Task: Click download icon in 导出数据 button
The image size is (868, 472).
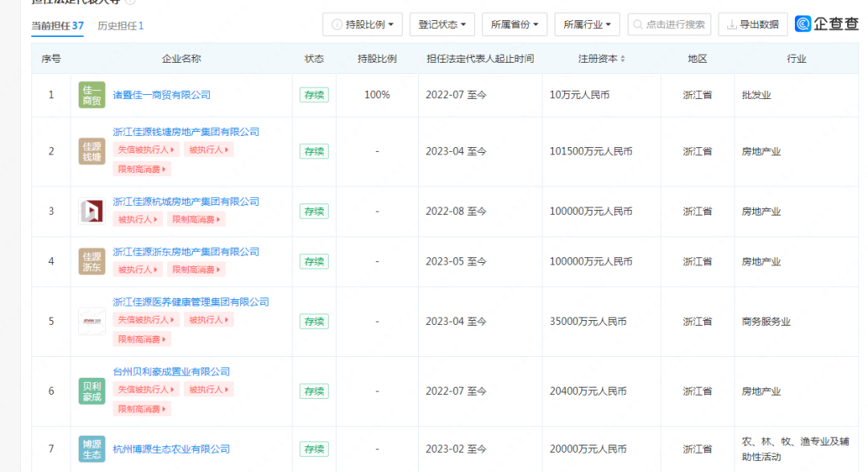Action: pyautogui.click(x=732, y=24)
